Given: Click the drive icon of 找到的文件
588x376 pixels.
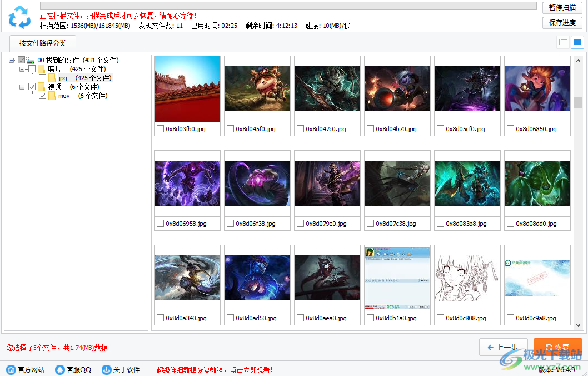Looking at the screenshot, I should point(31,60).
